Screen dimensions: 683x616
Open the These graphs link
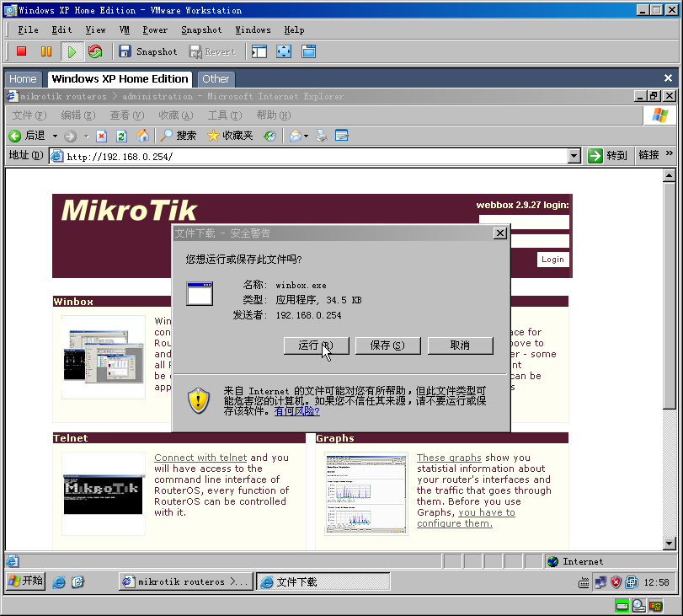(x=449, y=458)
